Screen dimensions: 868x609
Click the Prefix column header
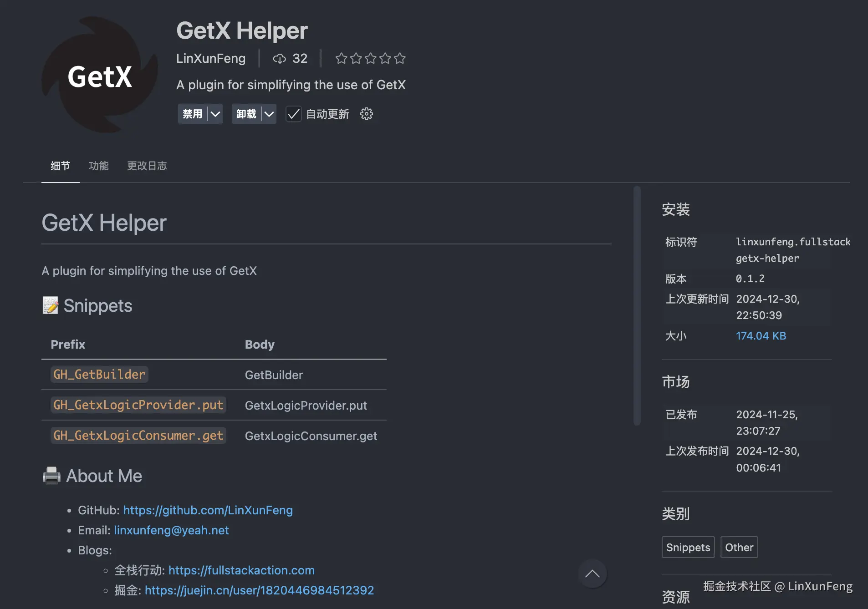[x=68, y=345]
